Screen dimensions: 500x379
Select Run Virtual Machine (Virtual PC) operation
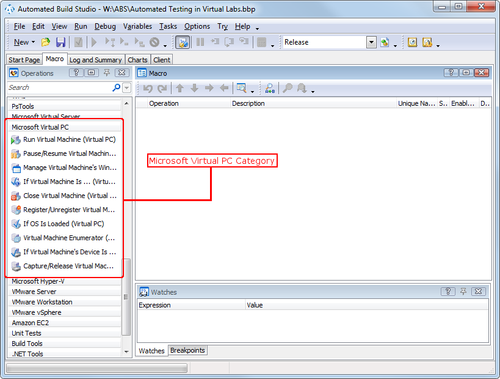click(x=64, y=140)
